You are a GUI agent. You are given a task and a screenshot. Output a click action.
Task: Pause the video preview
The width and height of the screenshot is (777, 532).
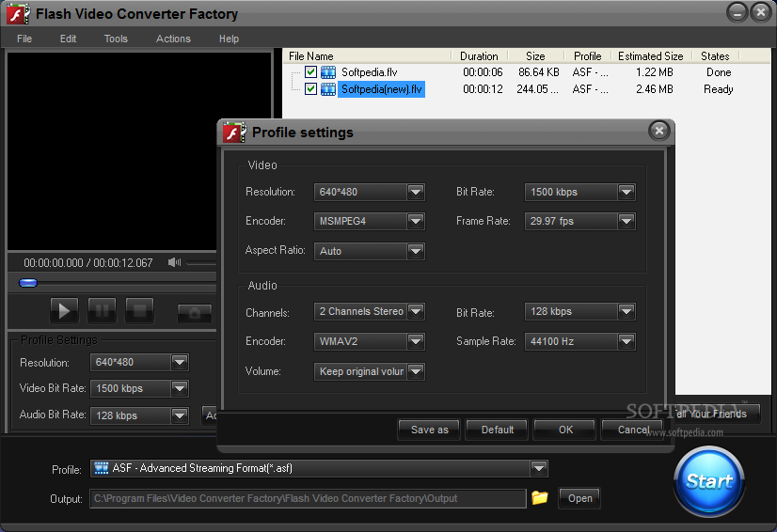point(102,310)
